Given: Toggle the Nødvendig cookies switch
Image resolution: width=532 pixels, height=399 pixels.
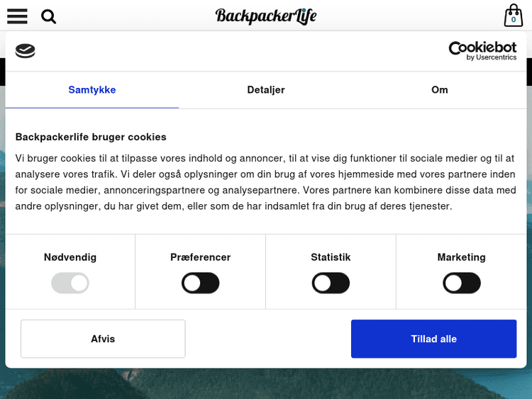Looking at the screenshot, I should click(70, 283).
